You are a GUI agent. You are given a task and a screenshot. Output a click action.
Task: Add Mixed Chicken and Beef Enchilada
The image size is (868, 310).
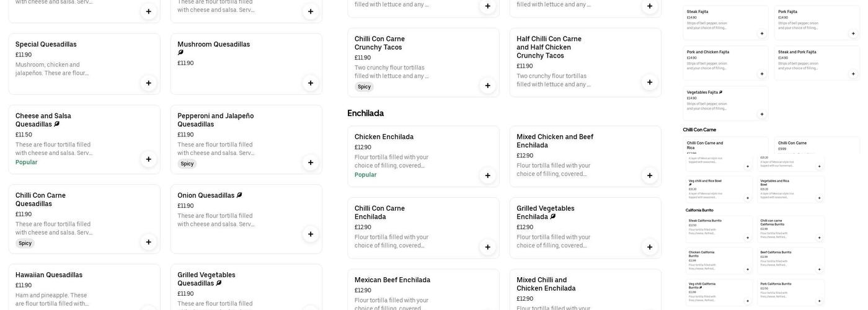[x=650, y=175]
